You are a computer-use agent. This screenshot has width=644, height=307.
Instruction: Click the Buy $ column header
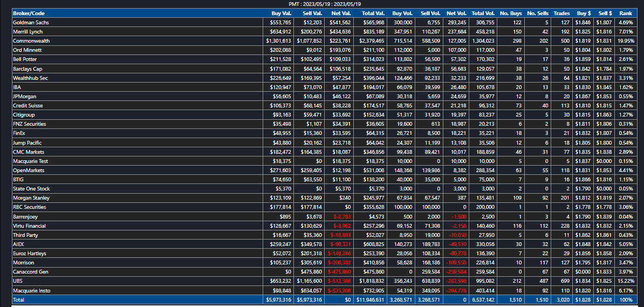click(x=583, y=13)
